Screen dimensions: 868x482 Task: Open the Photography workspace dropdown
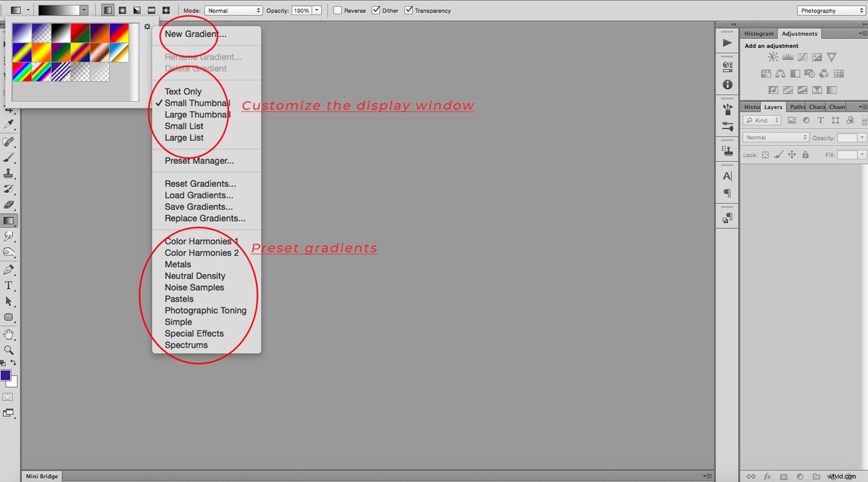click(x=831, y=10)
